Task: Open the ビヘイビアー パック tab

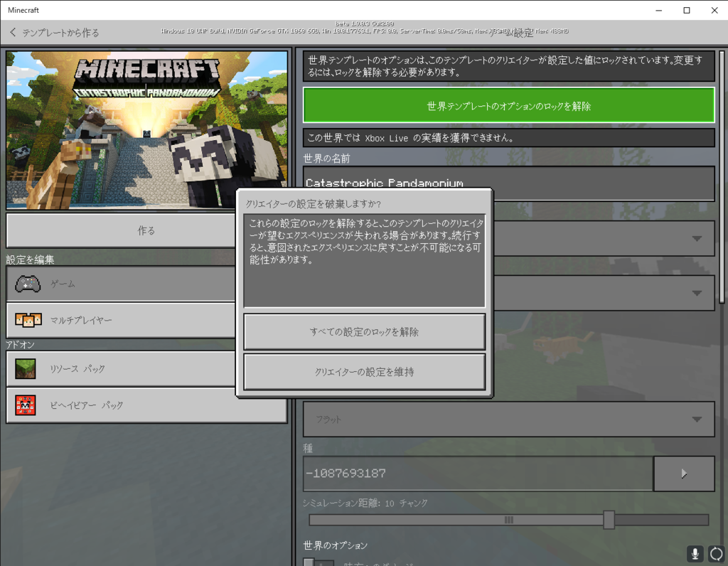Action: (x=146, y=405)
